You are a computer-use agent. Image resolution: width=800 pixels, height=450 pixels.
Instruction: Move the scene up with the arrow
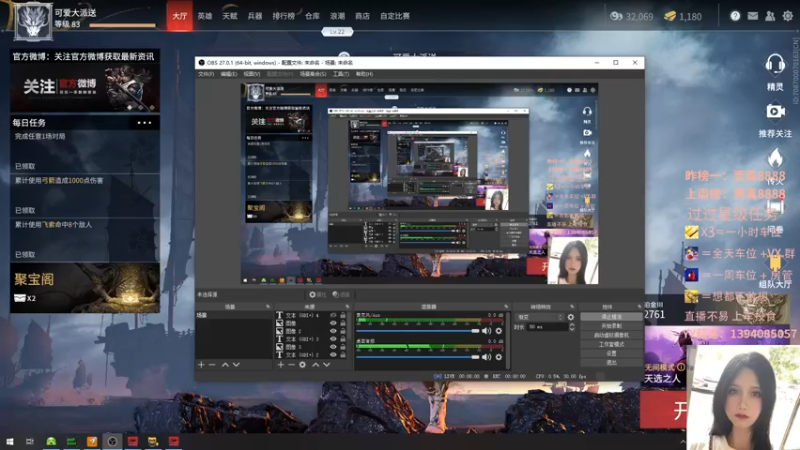225,365
